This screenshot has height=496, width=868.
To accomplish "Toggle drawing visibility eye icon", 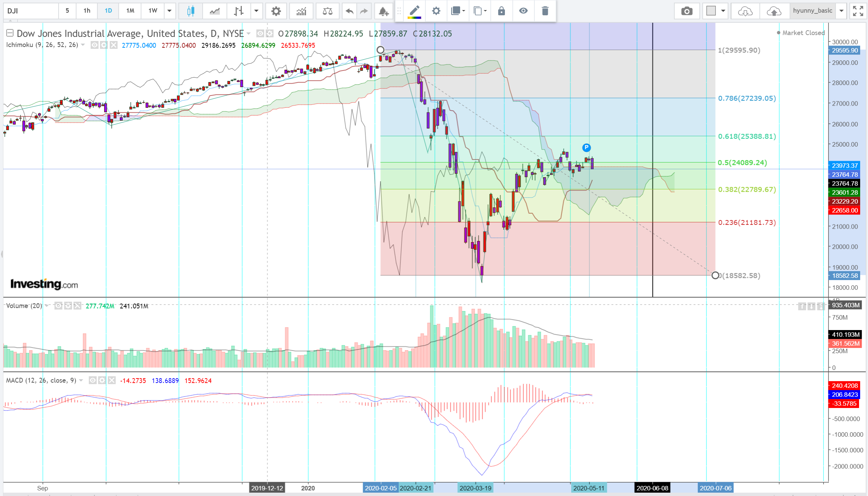I will click(x=523, y=11).
